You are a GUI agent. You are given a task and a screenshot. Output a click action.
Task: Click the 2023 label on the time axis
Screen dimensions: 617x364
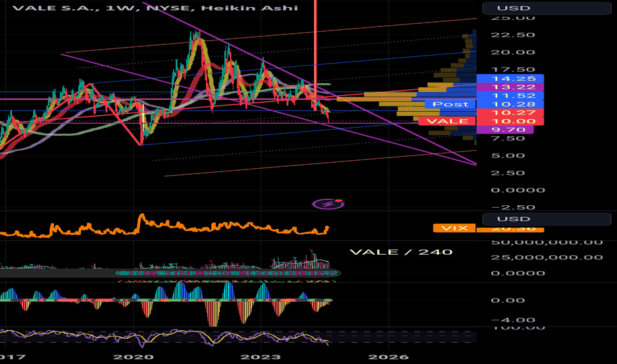coord(260,357)
